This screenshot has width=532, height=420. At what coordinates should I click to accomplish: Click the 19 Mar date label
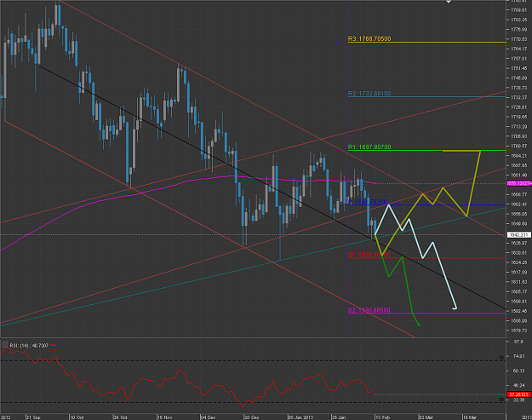[470, 417]
